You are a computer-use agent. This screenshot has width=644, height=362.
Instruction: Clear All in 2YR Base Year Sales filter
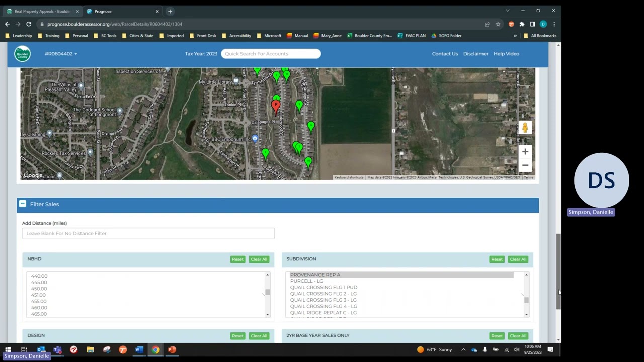[x=518, y=336]
